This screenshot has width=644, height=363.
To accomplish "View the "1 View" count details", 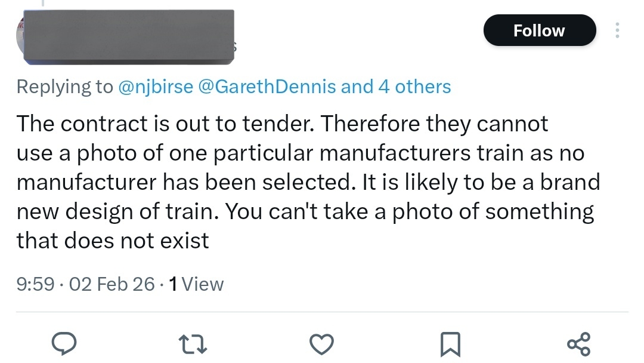I will 196,284.
